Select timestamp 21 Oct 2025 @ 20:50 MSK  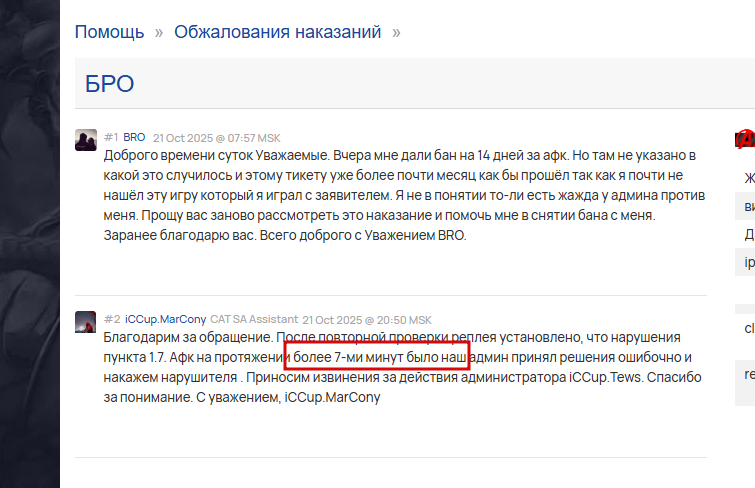[367, 320]
